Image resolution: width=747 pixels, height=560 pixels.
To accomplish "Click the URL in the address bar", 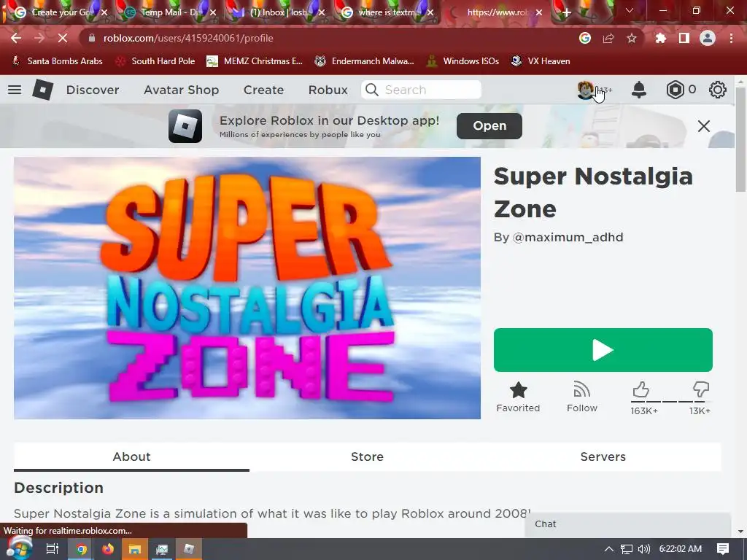I will 188,38.
